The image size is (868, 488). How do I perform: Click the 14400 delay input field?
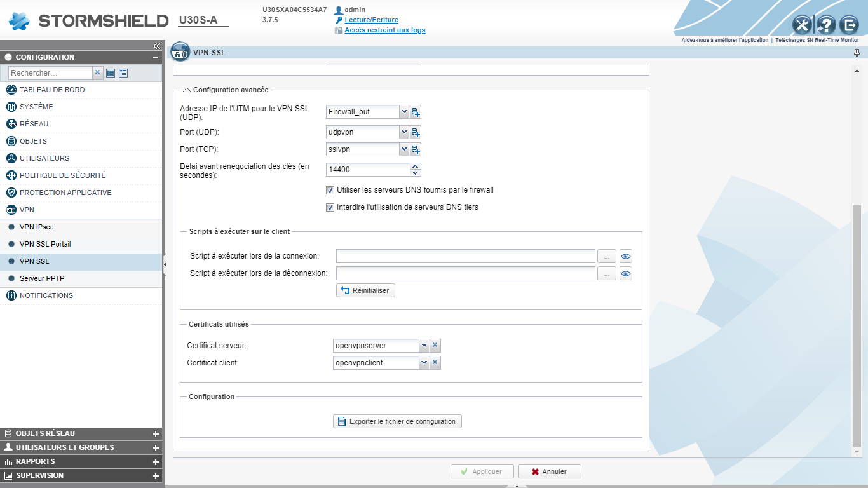[368, 170]
